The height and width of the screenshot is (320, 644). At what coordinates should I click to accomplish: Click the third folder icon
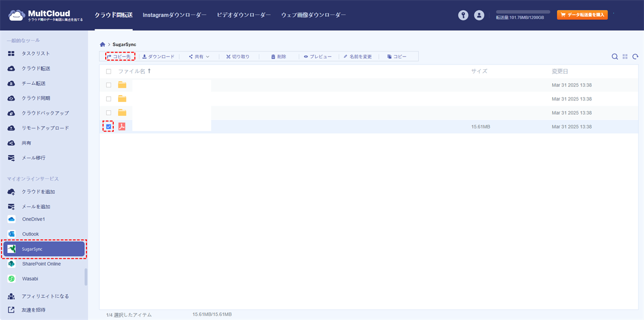tap(122, 113)
